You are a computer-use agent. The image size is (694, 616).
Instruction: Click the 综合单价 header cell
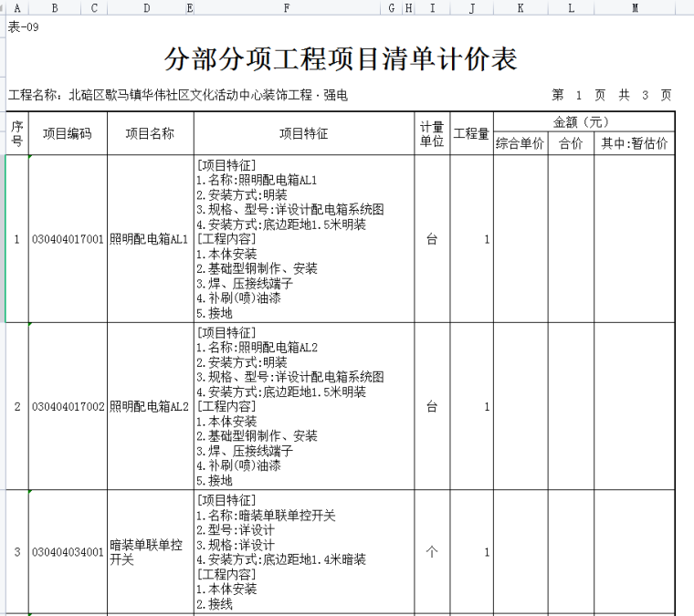(x=520, y=143)
